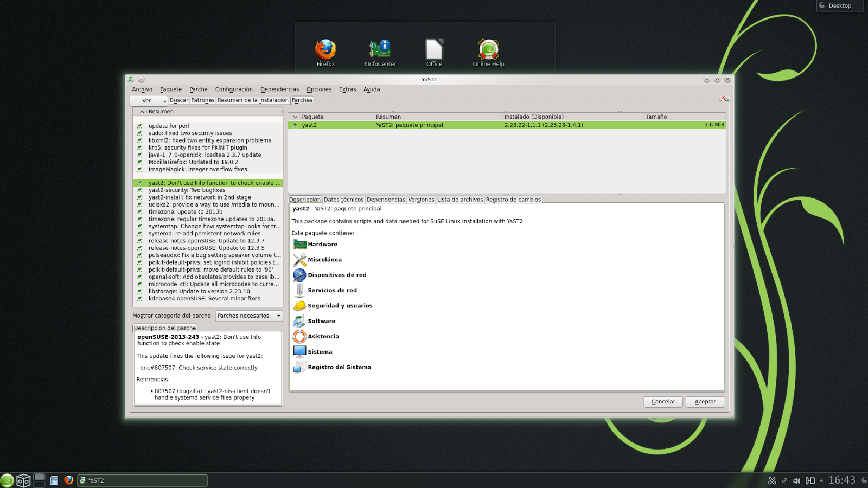Collapse the Resumen panel header
Image resolution: width=868 pixels, height=488 pixels.
point(142,111)
